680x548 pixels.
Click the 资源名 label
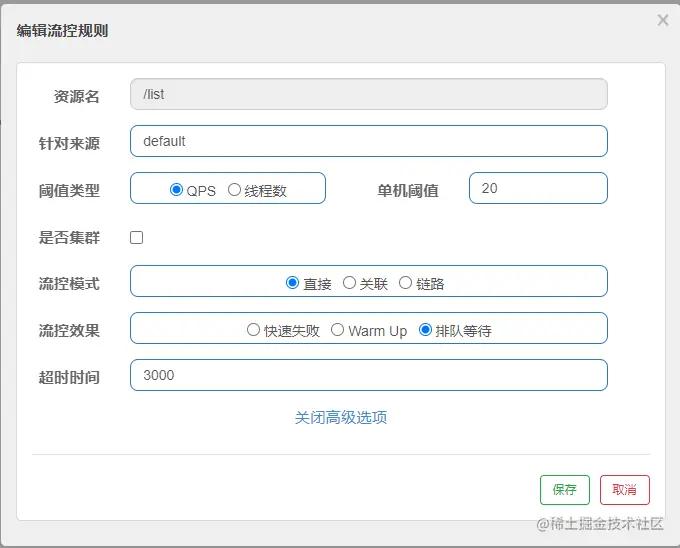[77, 96]
